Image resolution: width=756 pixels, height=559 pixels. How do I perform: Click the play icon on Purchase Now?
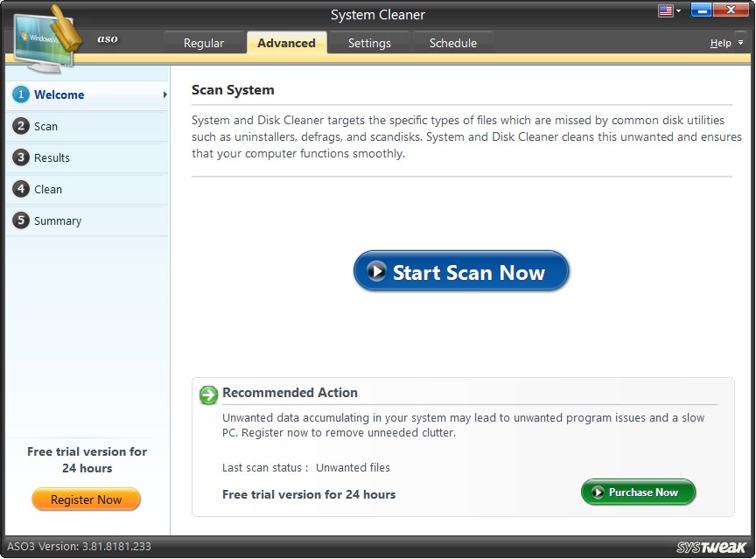[x=597, y=493]
